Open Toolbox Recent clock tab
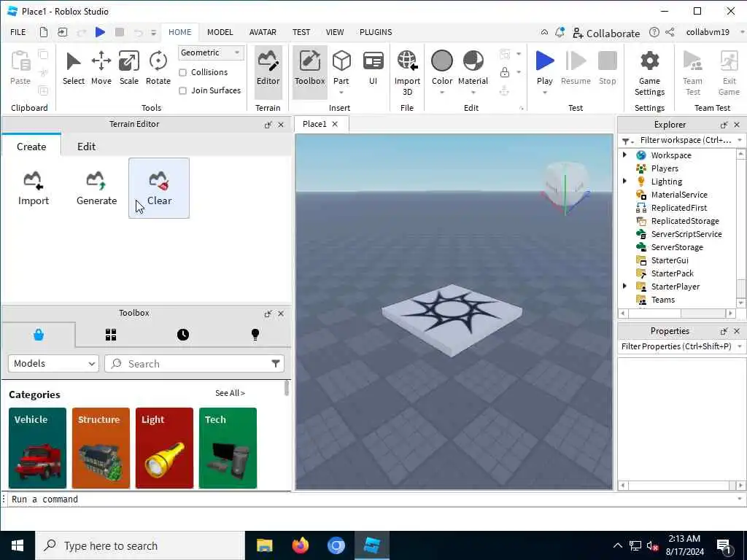 tap(183, 335)
